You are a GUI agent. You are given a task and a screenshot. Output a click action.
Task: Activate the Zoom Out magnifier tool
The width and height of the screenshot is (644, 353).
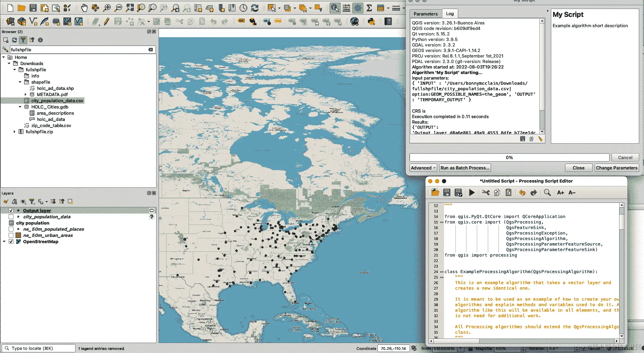pos(118,8)
